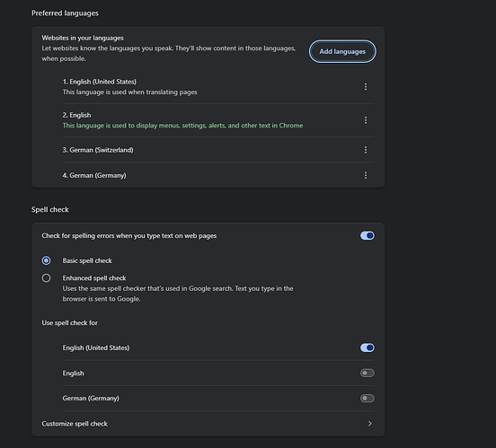The image size is (496, 448).
Task: Expand Customize spell check chevron arrow
Action: (369, 424)
